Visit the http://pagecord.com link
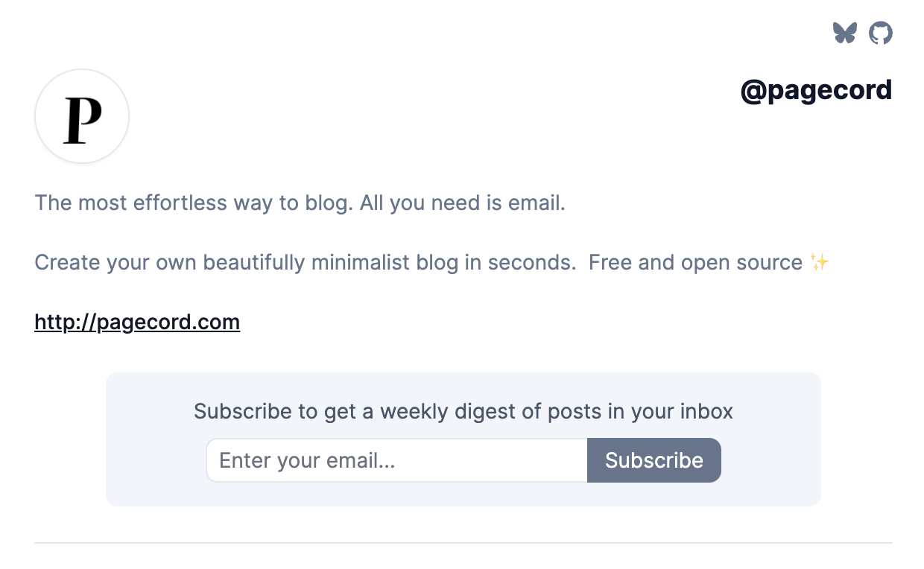924x569 pixels. (x=137, y=322)
